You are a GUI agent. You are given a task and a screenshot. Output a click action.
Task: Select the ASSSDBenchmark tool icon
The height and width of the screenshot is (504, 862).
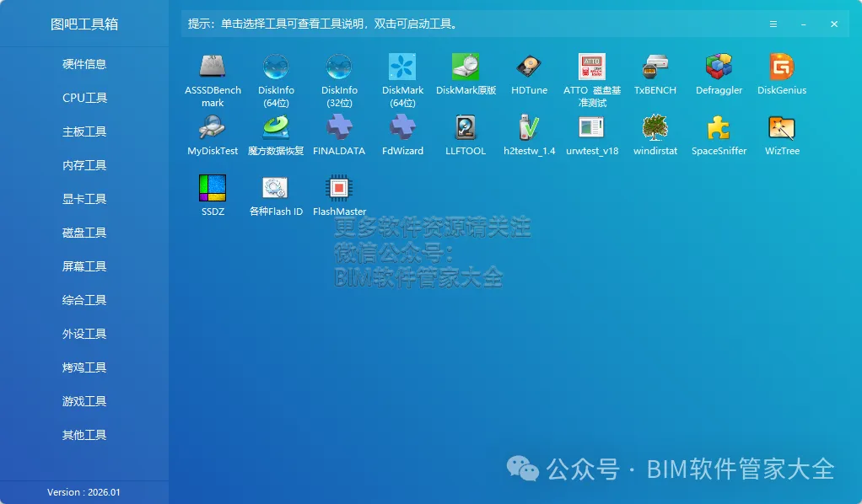pos(213,67)
